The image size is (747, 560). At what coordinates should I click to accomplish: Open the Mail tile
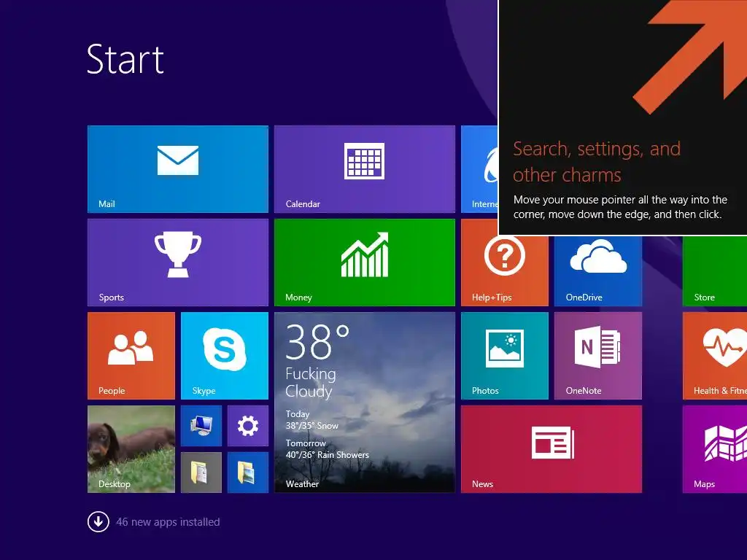coord(178,169)
